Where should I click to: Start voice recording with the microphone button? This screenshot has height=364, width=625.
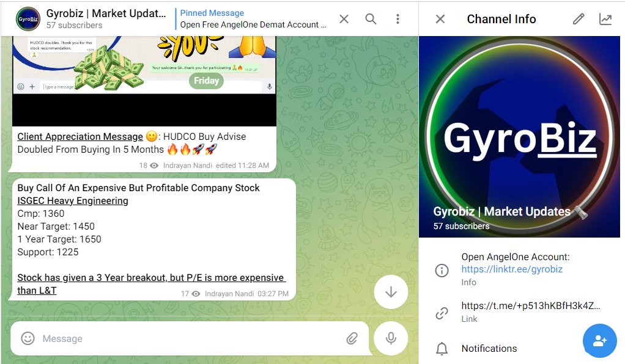(x=391, y=338)
